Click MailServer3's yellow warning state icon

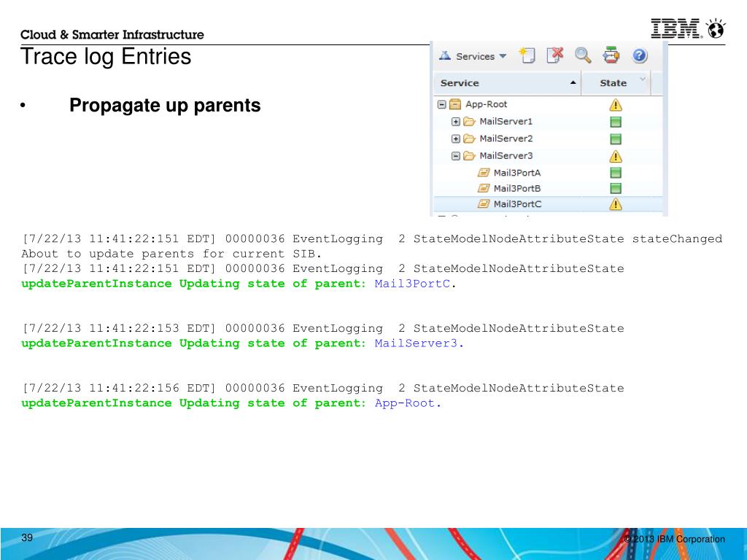[x=616, y=156]
